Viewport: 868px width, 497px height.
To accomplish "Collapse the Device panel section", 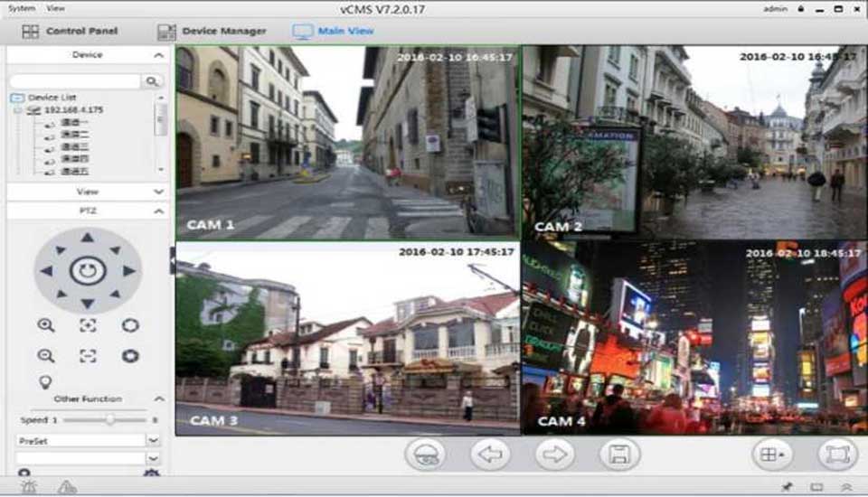I will point(159,55).
